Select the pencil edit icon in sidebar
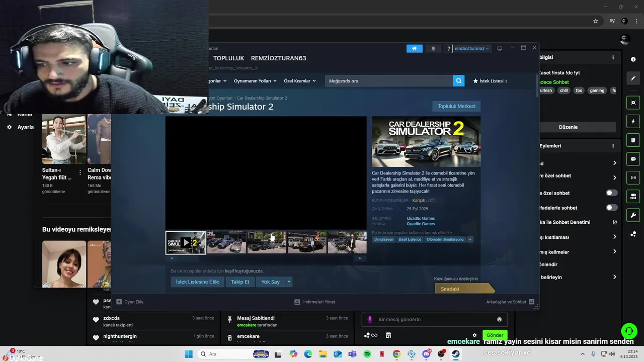Image resolution: width=644 pixels, height=362 pixels. 633,78
